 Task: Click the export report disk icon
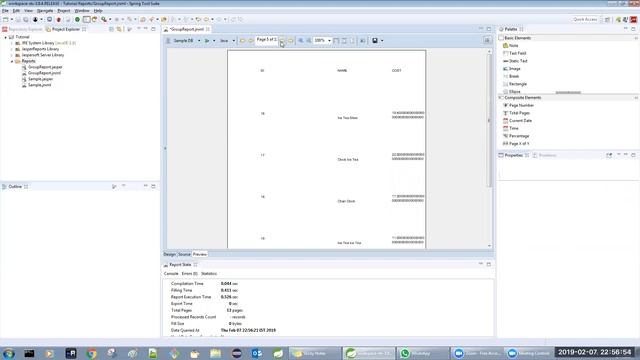[x=375, y=41]
